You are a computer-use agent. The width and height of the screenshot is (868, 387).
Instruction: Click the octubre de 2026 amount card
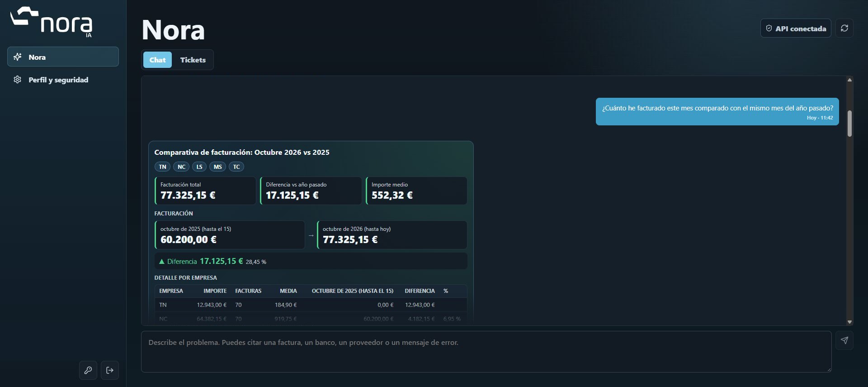coord(392,235)
